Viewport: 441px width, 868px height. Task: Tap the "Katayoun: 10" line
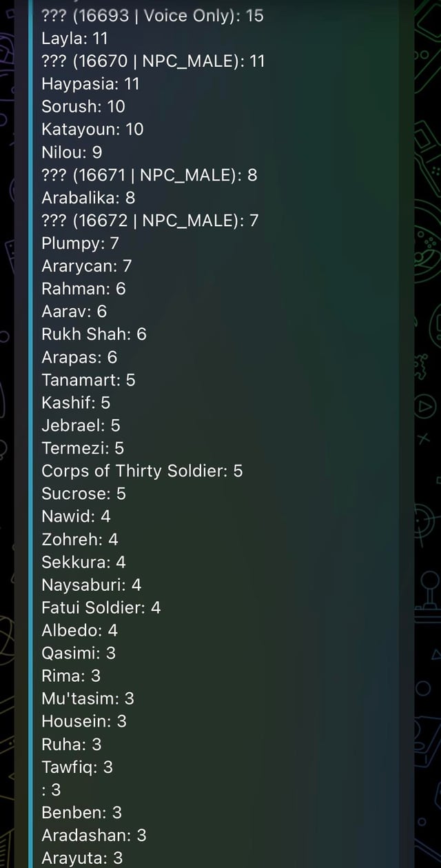pyautogui.click(x=92, y=130)
